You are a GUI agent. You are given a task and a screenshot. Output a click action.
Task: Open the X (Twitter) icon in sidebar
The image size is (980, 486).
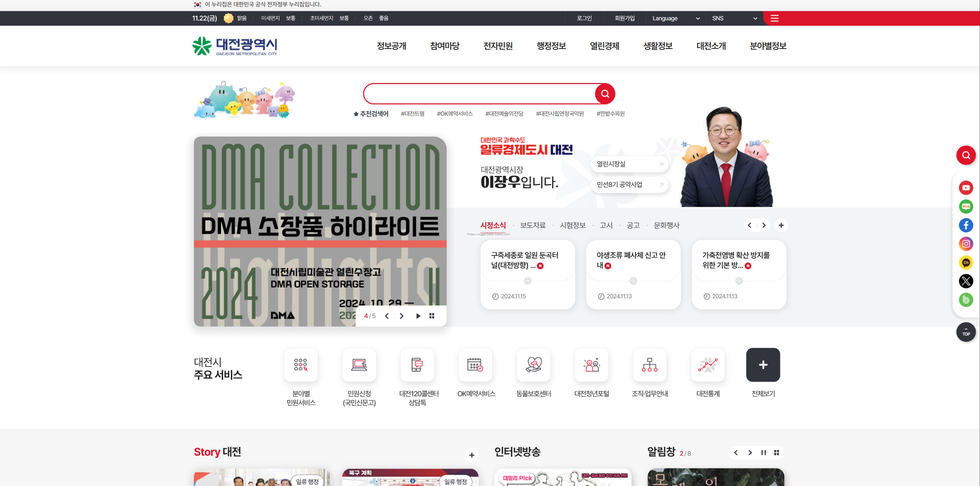tap(966, 281)
